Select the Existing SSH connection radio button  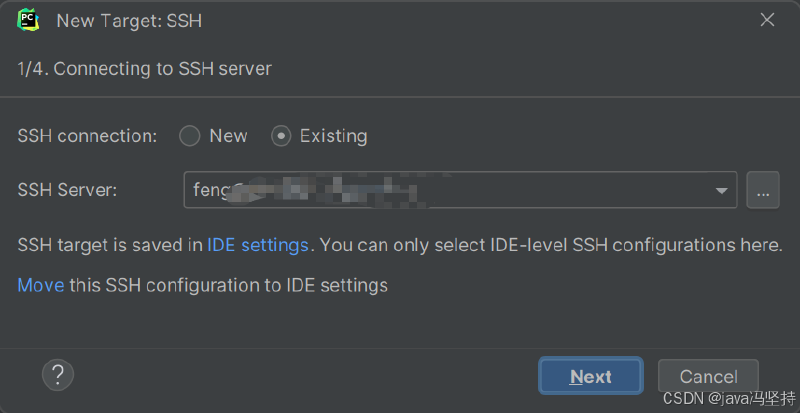coord(281,136)
